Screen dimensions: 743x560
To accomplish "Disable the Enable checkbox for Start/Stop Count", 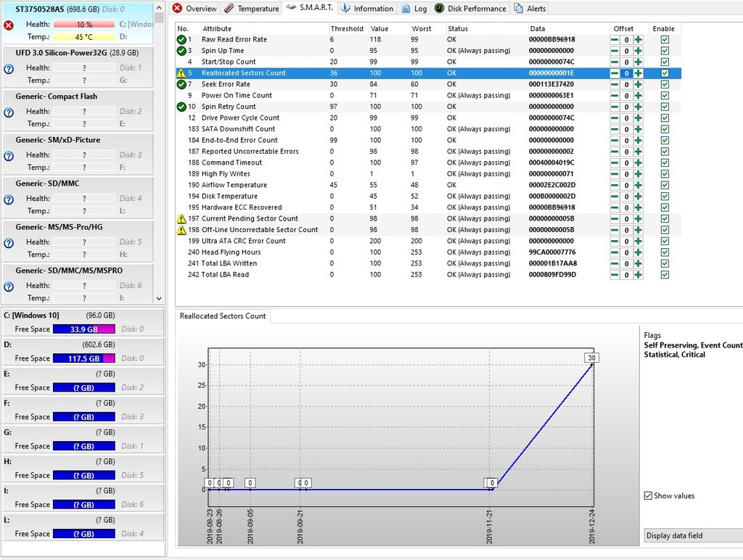I will 665,62.
